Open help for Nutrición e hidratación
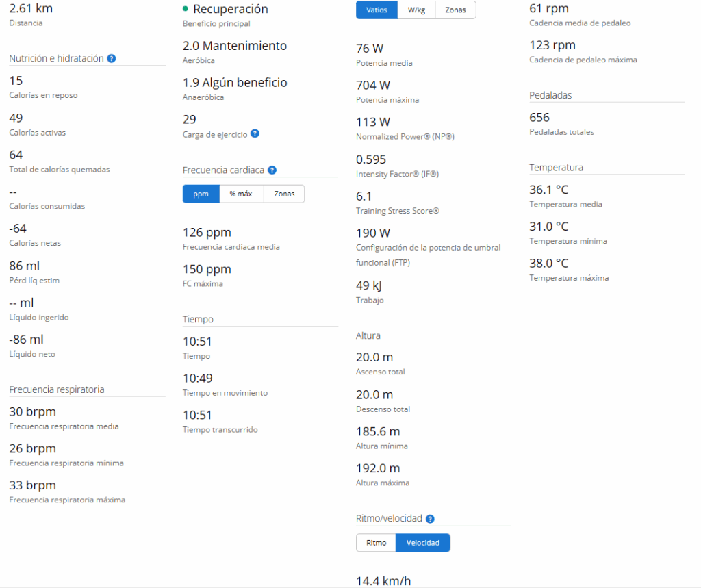Screen dimensions: 701x588 pos(112,59)
